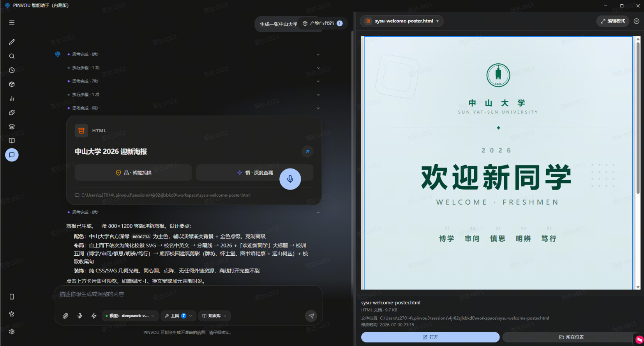Click the pencil new-chat icon
This screenshot has height=346, width=644.
pos(12,42)
